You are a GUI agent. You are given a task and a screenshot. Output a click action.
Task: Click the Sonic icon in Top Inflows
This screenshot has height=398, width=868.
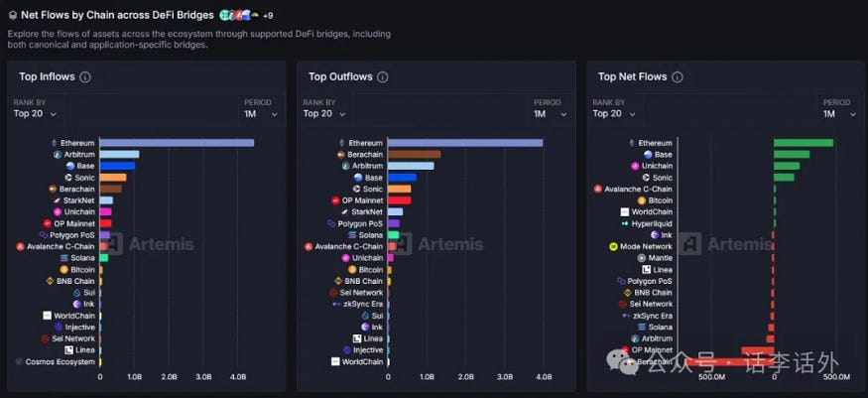pos(68,178)
